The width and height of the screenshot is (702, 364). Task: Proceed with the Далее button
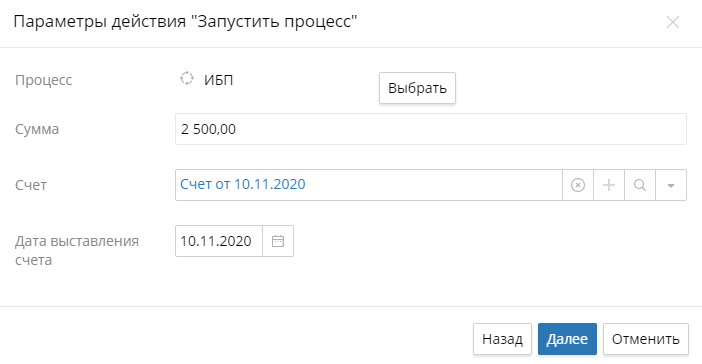point(567,339)
